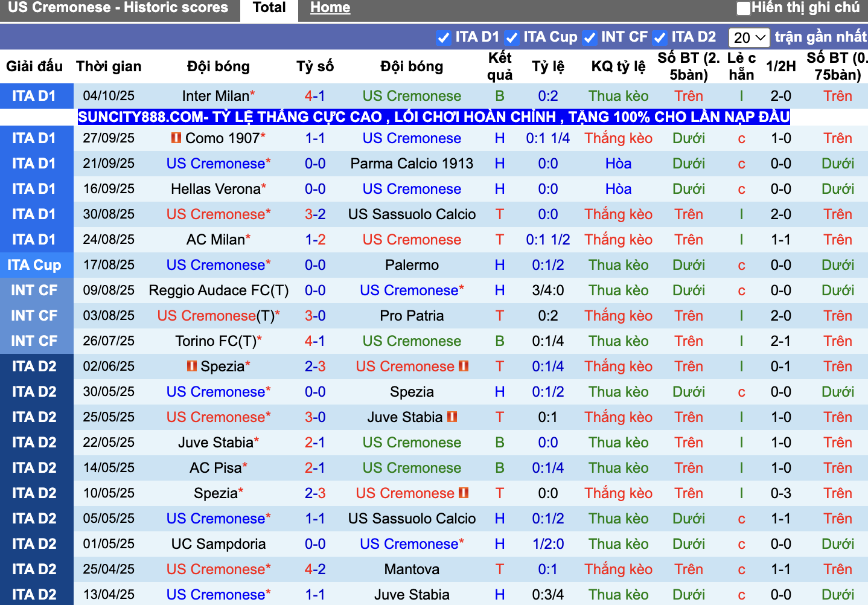868x605 pixels.
Task: Open Parma Calcio 1913 team link
Action: pyautogui.click(x=412, y=164)
